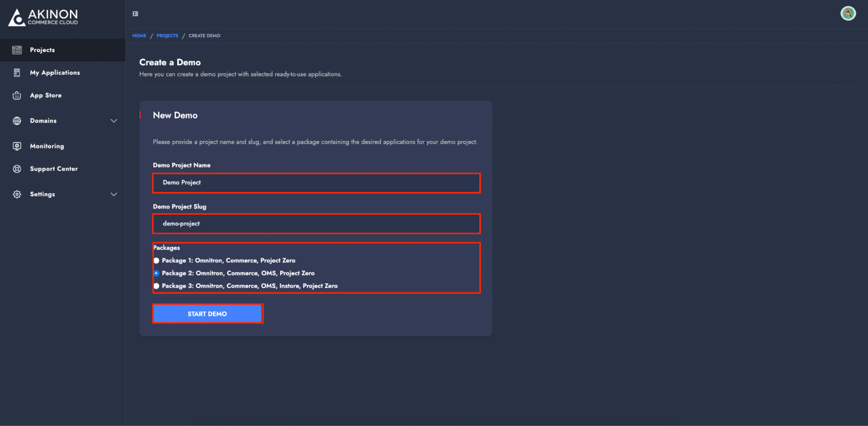The width and height of the screenshot is (868, 426).
Task: Click the Support Center lifebuoy icon
Action: (17, 169)
